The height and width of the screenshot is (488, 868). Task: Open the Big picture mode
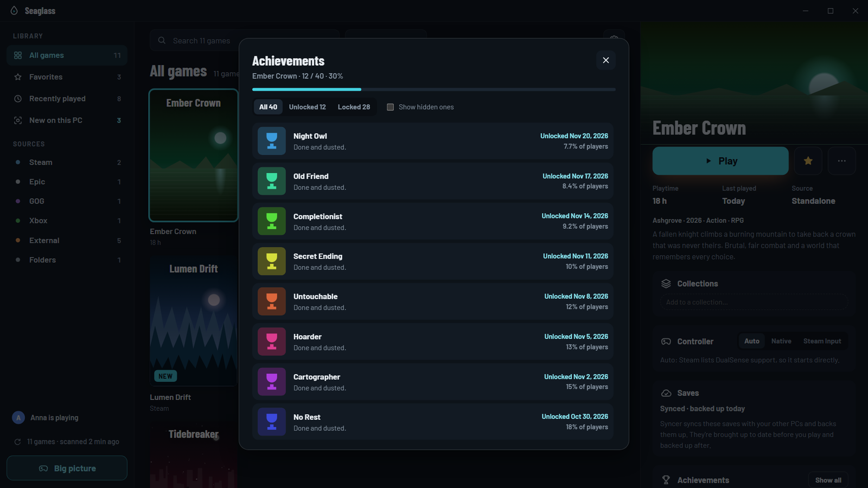click(67, 468)
